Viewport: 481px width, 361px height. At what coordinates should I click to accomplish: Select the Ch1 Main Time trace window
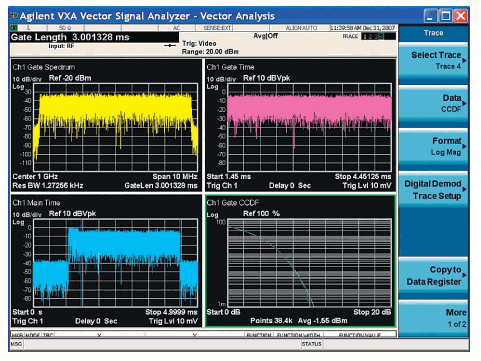click(x=106, y=261)
